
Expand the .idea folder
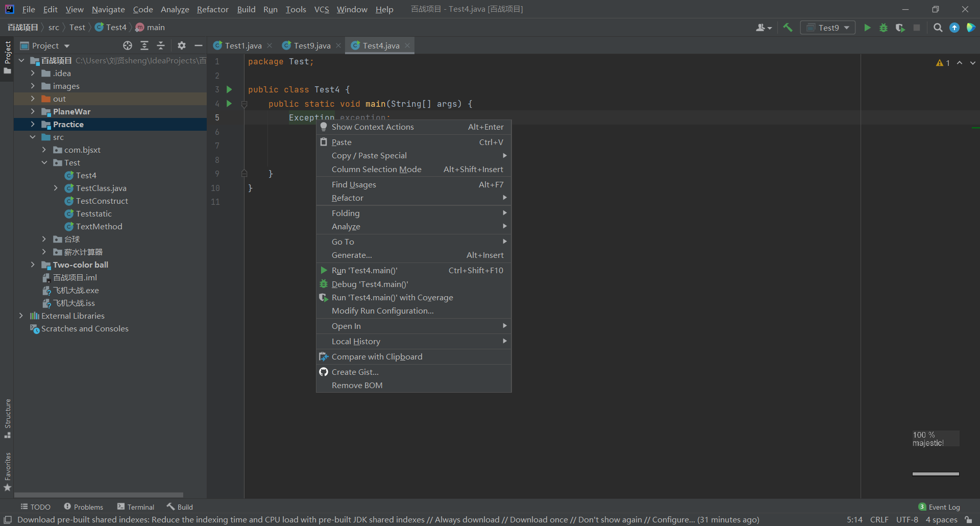(33, 73)
